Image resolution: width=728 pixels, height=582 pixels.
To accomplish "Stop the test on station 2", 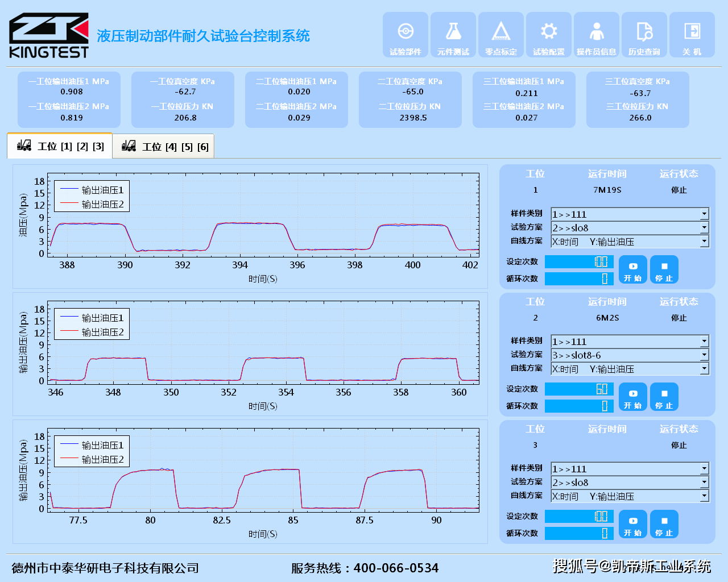I will [664, 397].
